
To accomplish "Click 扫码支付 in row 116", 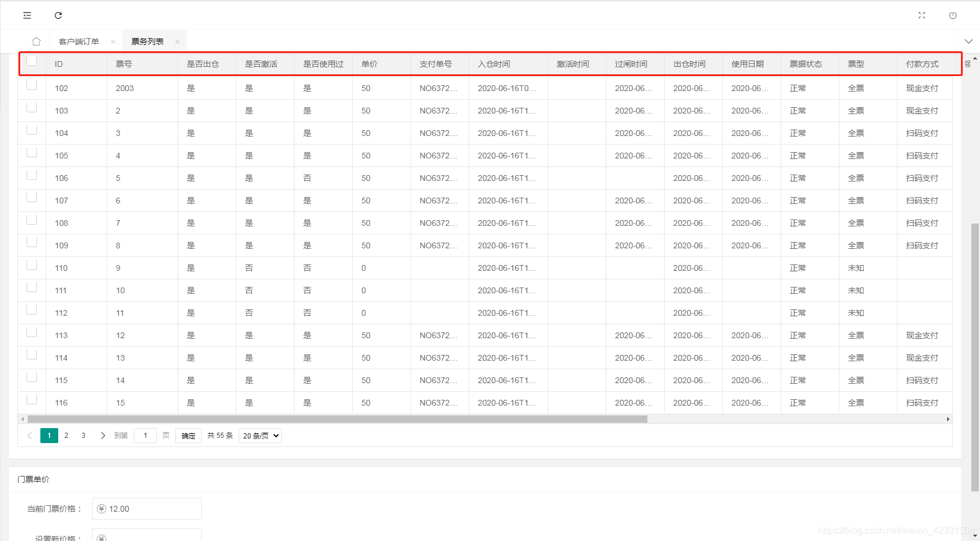I will (922, 403).
